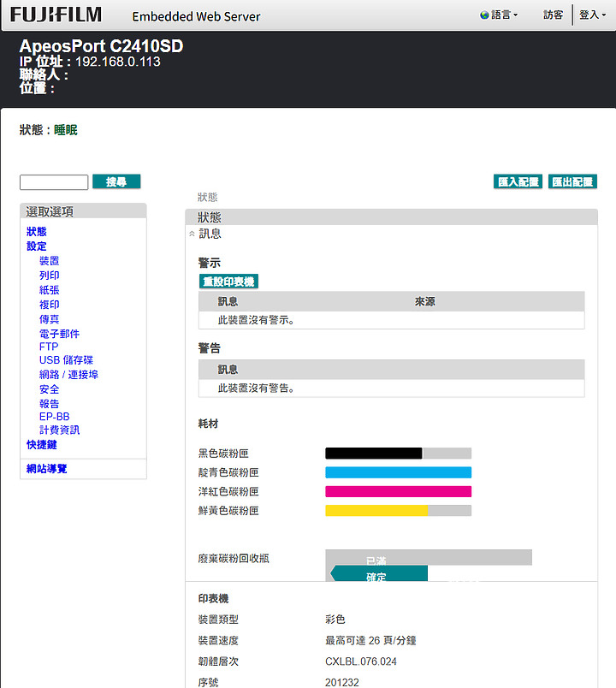Click the 搜尋 search button
616x688 pixels.
point(116,181)
